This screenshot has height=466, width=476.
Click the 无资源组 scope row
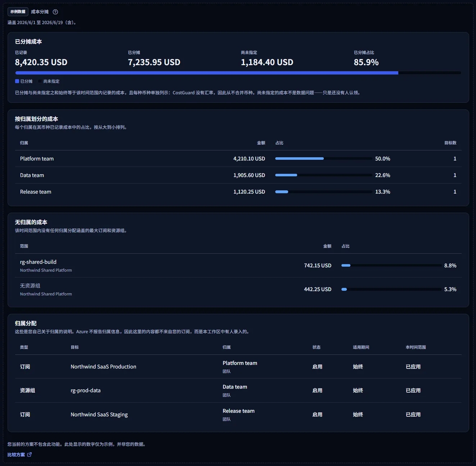(x=238, y=289)
